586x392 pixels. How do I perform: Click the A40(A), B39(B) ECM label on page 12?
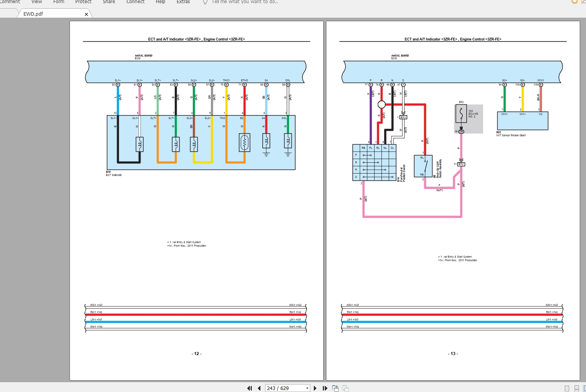[x=143, y=57]
